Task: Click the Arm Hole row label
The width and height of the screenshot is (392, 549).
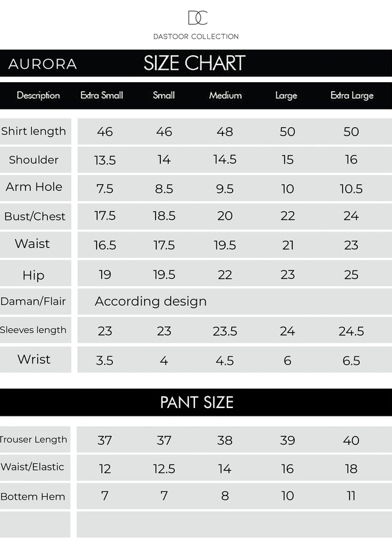Action: click(x=34, y=187)
